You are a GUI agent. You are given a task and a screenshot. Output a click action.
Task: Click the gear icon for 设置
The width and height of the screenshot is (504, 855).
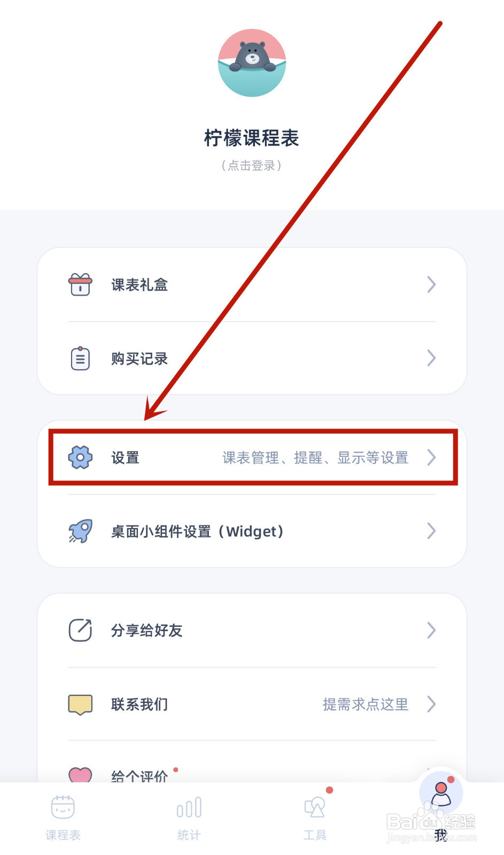pyautogui.click(x=80, y=457)
